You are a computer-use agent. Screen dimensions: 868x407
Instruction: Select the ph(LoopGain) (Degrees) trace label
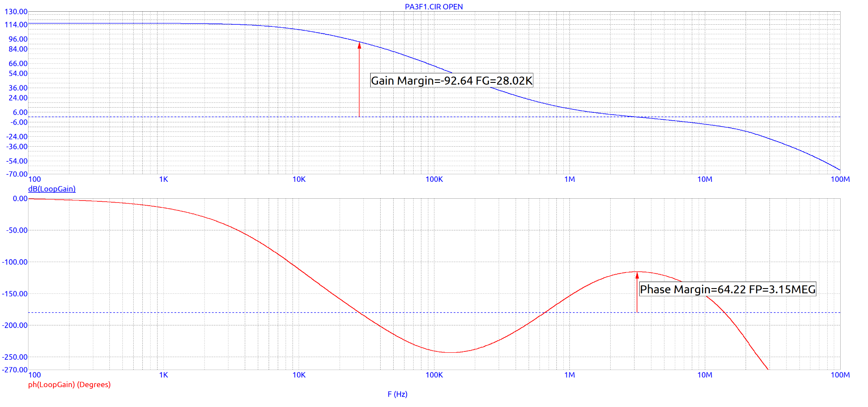(x=69, y=384)
